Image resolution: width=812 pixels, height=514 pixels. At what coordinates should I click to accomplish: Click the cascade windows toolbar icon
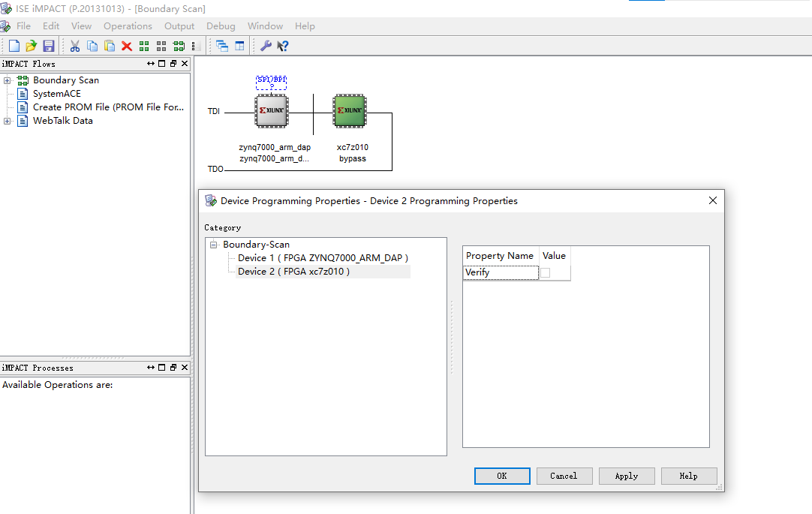pos(222,46)
